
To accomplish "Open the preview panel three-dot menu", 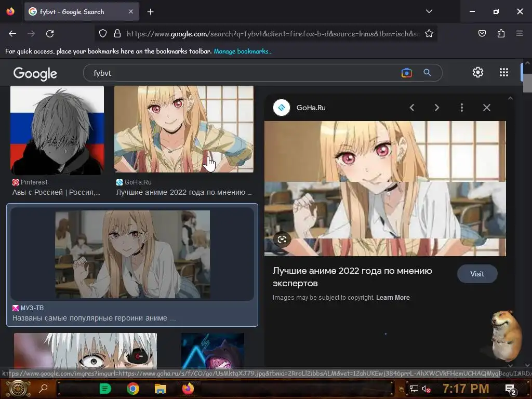I will pos(461,108).
